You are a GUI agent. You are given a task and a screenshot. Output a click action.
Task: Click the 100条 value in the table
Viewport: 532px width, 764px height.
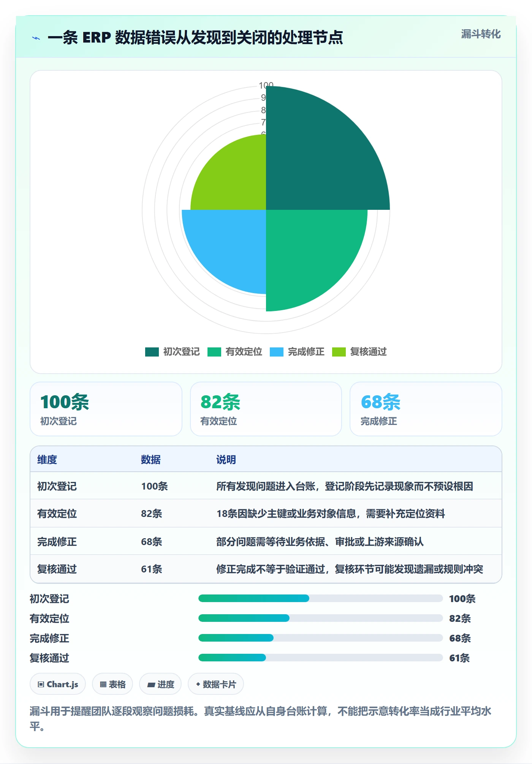click(154, 486)
